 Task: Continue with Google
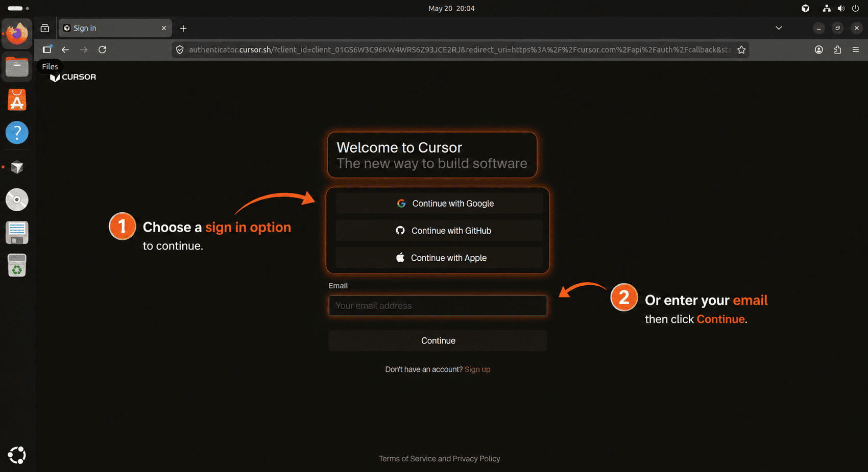[x=439, y=203]
